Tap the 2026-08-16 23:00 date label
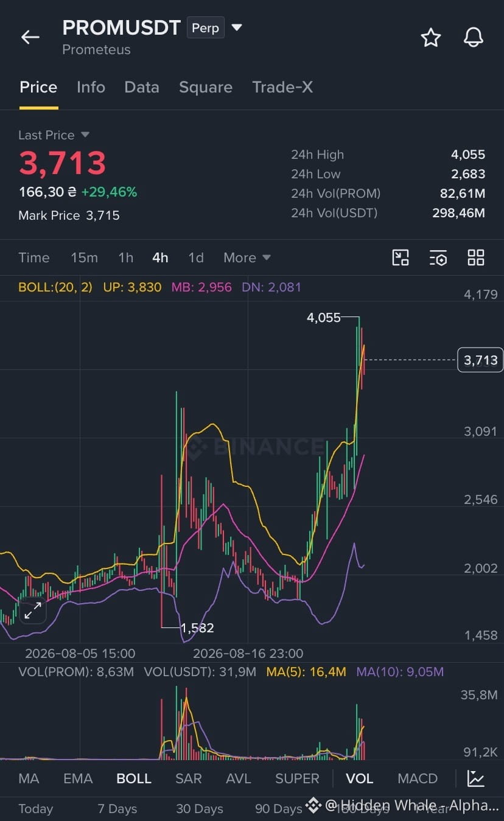Viewport: 504px width, 821px height. point(248,653)
